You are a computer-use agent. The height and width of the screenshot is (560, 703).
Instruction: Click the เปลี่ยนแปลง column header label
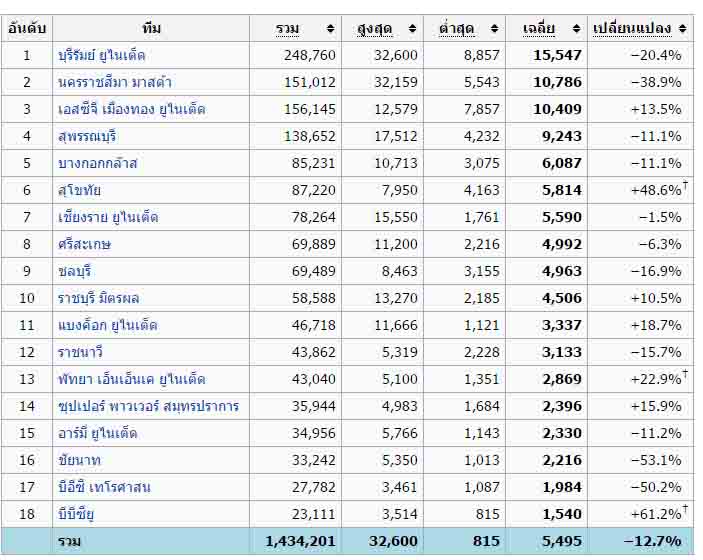point(632,29)
